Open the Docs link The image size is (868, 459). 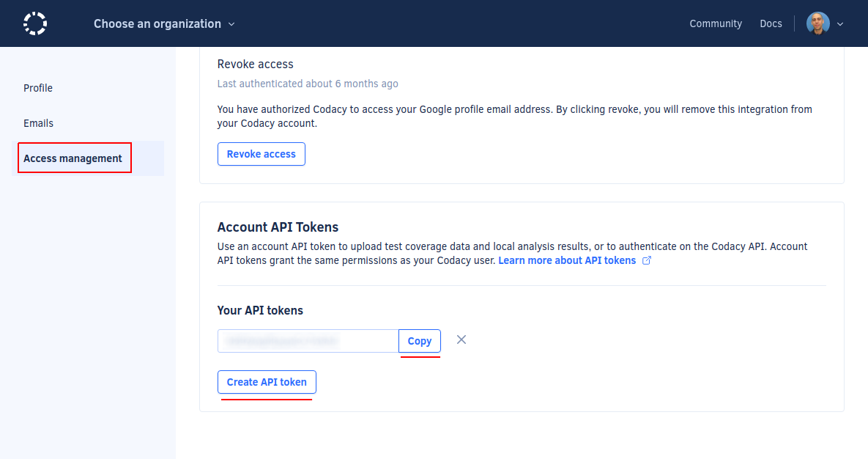(771, 24)
